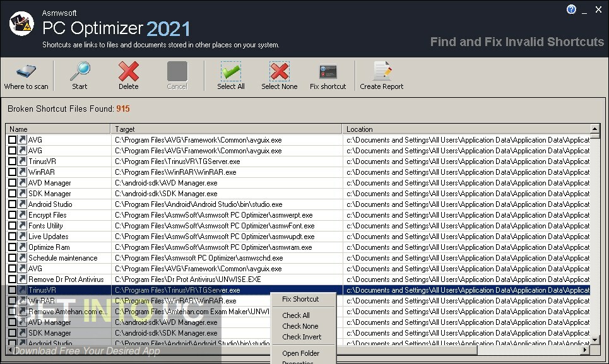Click the vertical scrollbar down arrow
This screenshot has height=364, width=609.
point(594,340)
